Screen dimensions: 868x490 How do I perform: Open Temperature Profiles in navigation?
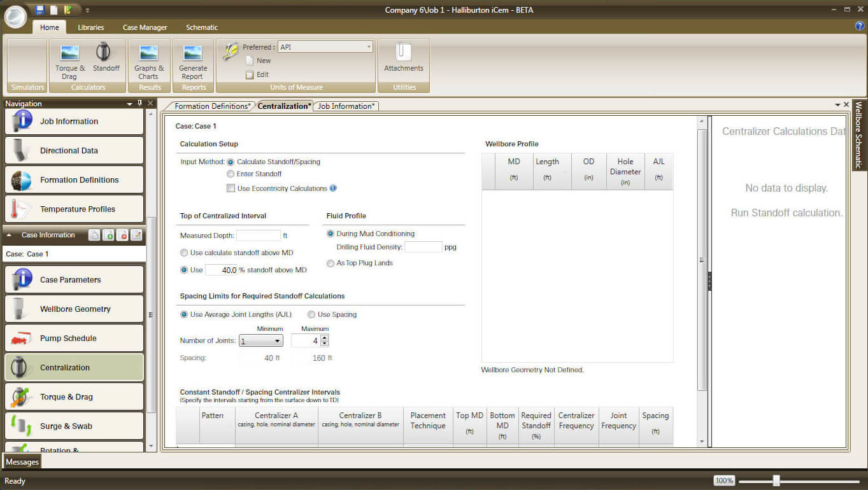click(75, 209)
